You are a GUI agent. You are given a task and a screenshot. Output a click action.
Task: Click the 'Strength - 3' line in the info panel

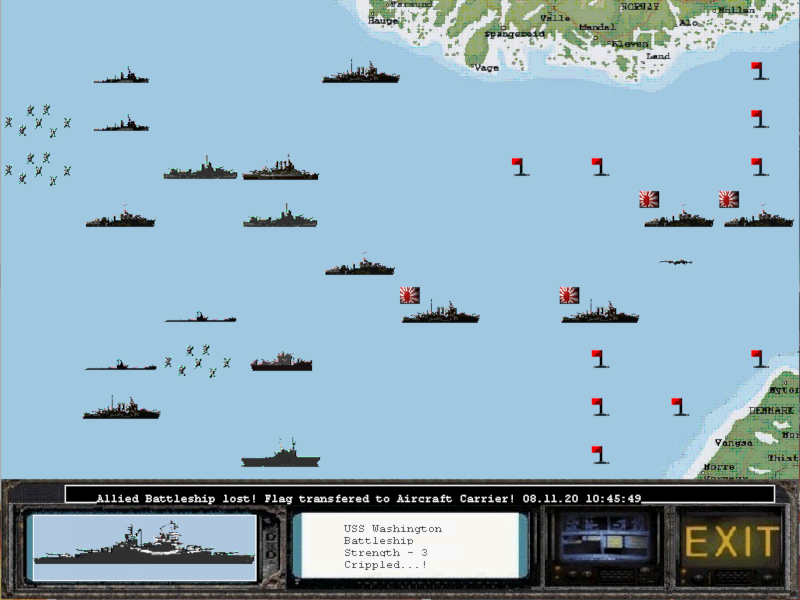[x=385, y=553]
